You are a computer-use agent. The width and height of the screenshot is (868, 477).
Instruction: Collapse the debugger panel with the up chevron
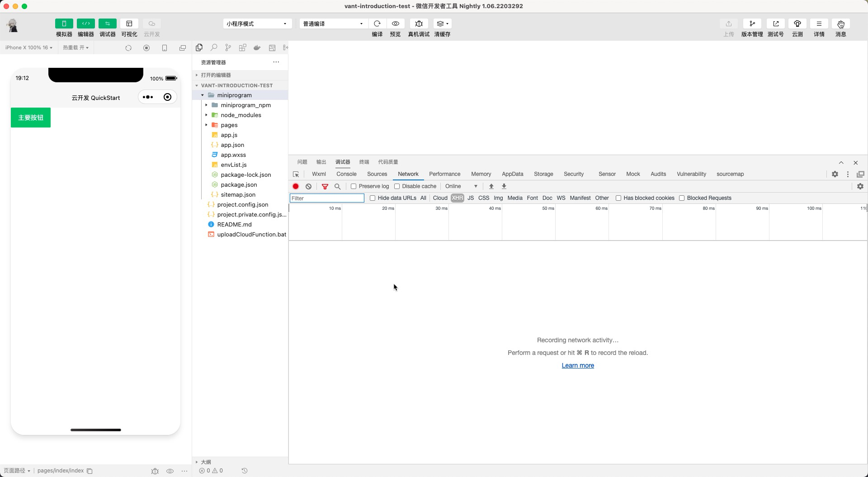tap(841, 162)
